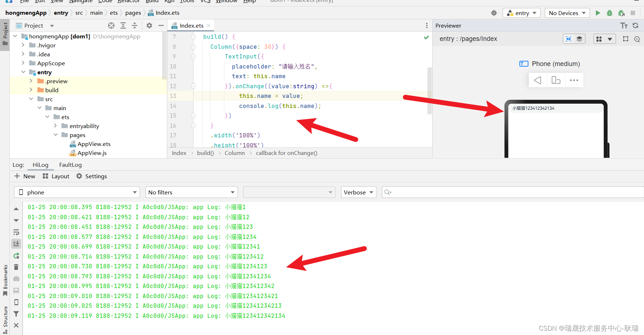Image resolution: width=644 pixels, height=335 pixels.
Task: Expand the entryability folder
Action: coord(56,126)
